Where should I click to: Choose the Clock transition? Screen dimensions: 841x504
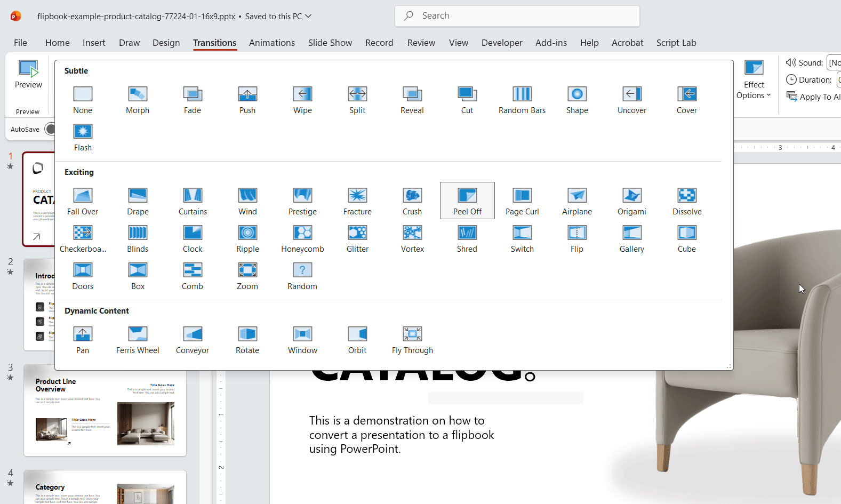pyautogui.click(x=193, y=238)
